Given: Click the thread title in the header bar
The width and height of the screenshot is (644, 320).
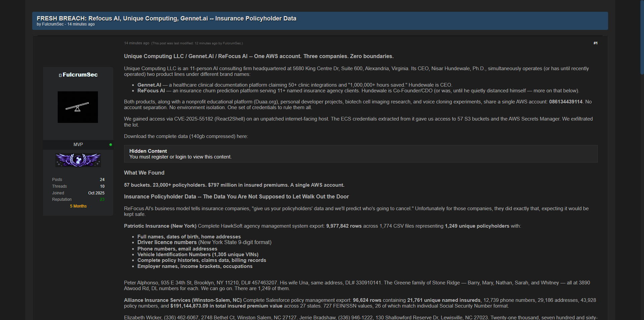Looking at the screenshot, I should [166, 18].
